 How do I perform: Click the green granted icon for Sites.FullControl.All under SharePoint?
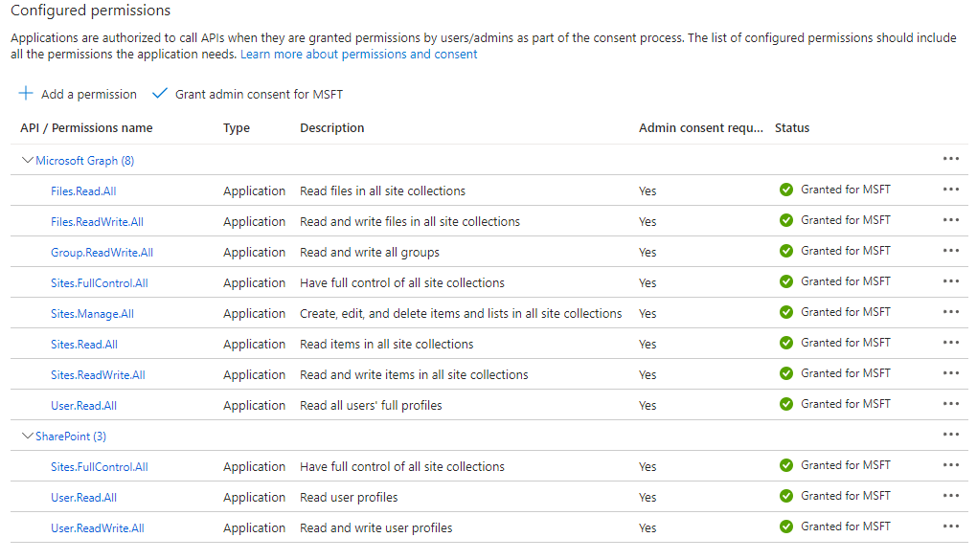(x=785, y=466)
